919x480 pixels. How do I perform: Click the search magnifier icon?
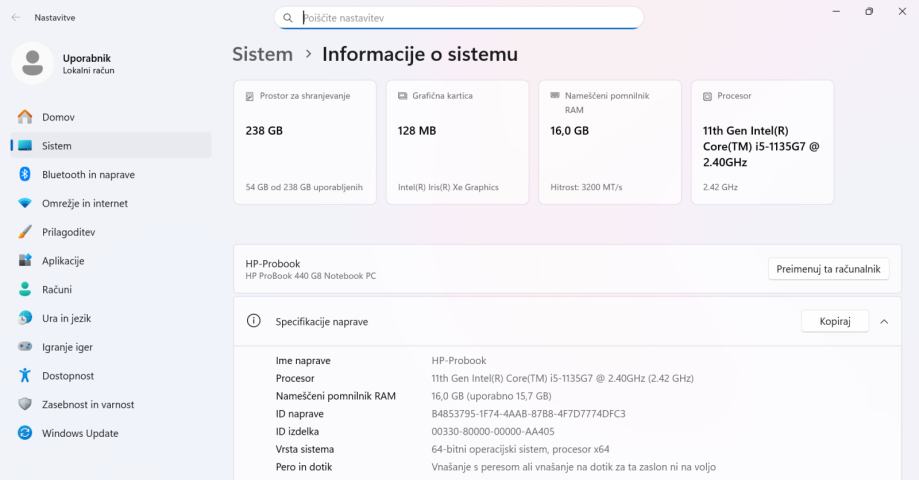[x=288, y=18]
